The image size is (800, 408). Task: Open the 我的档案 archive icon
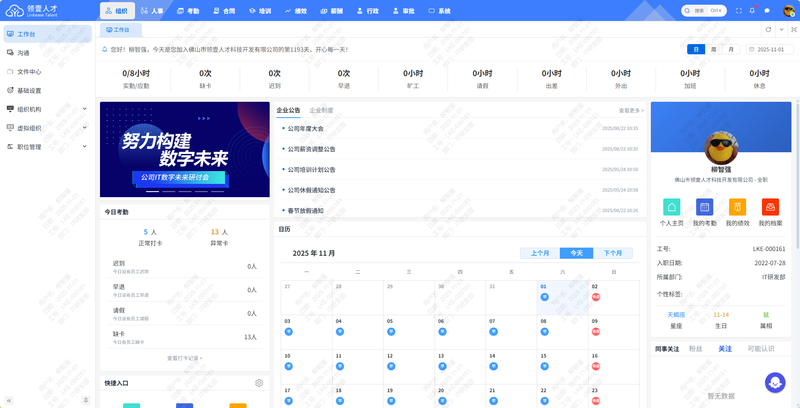(x=770, y=207)
